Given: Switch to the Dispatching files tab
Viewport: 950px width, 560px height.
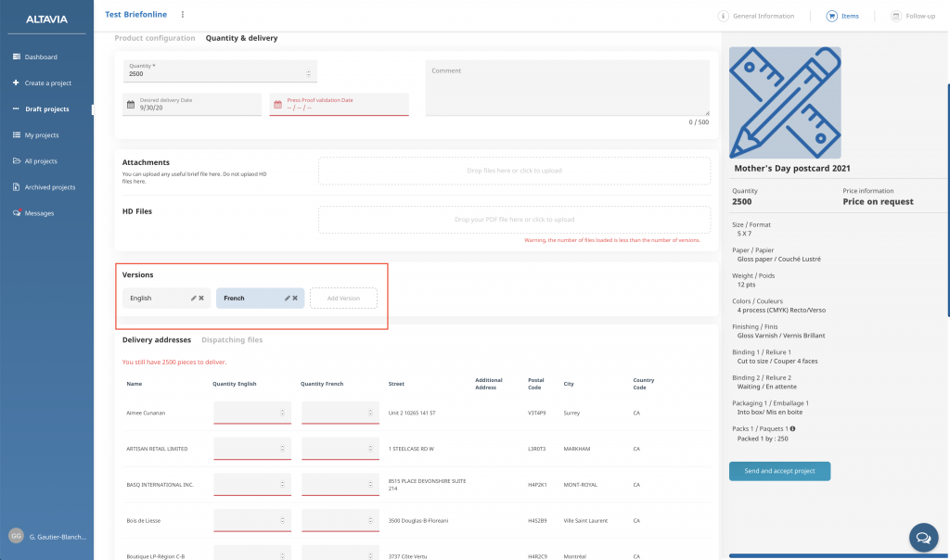Looking at the screenshot, I should [232, 340].
